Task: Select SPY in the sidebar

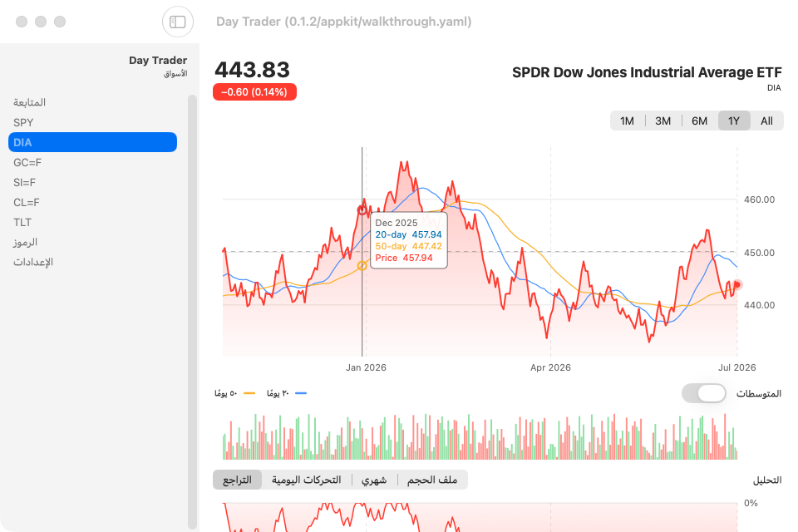Action: [92, 123]
